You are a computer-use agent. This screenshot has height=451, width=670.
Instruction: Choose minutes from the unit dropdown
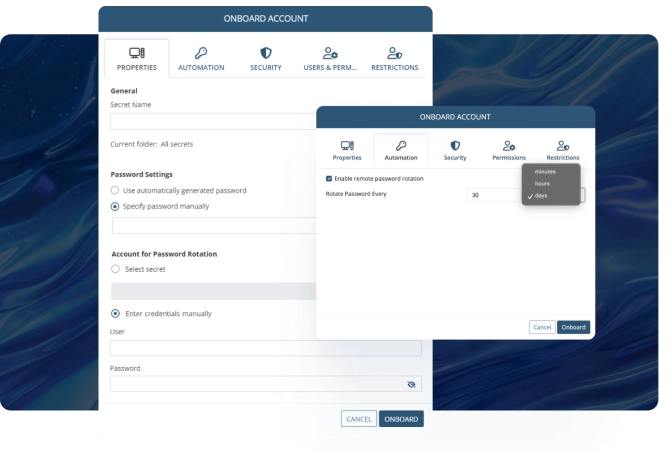click(551, 171)
